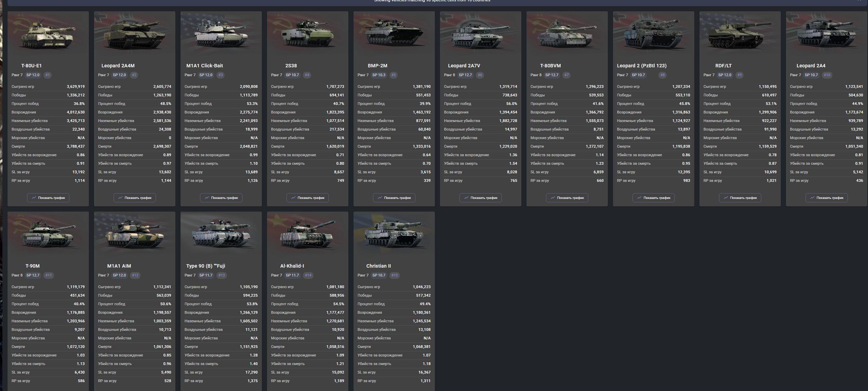Open the Type 90 (B) Fuji image
Viewport: 868px width, 391px height.
pos(221,234)
